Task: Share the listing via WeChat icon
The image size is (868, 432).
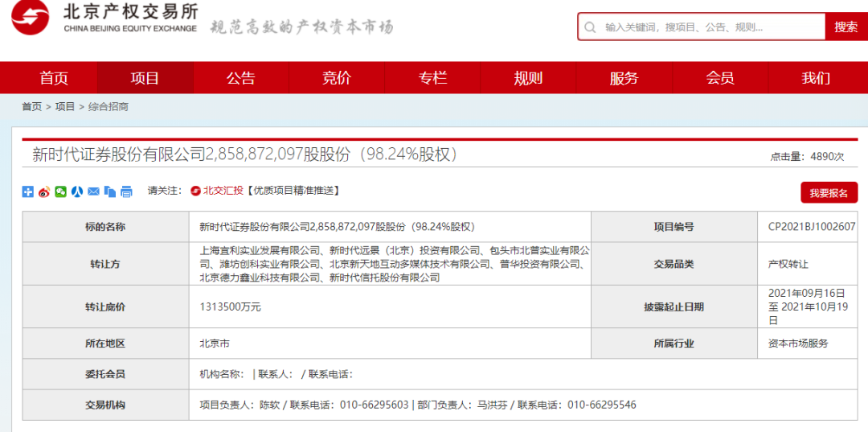Action: click(x=60, y=191)
